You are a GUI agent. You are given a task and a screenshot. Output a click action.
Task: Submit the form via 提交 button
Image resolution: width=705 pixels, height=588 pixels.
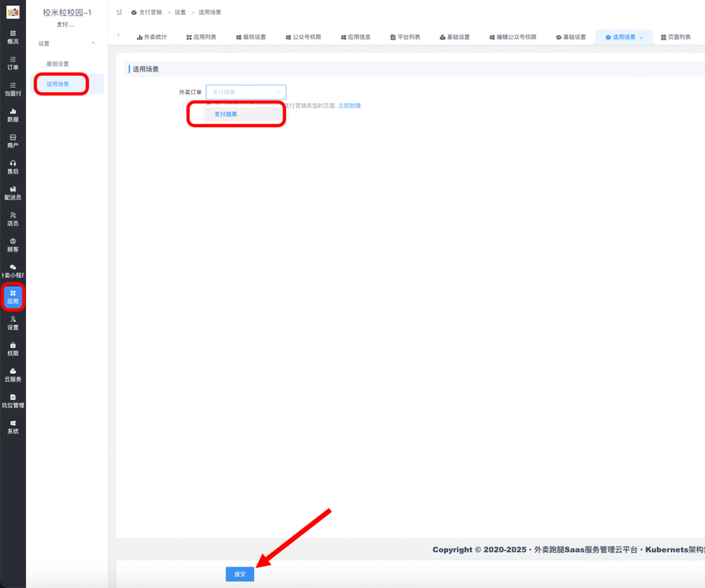pyautogui.click(x=239, y=574)
